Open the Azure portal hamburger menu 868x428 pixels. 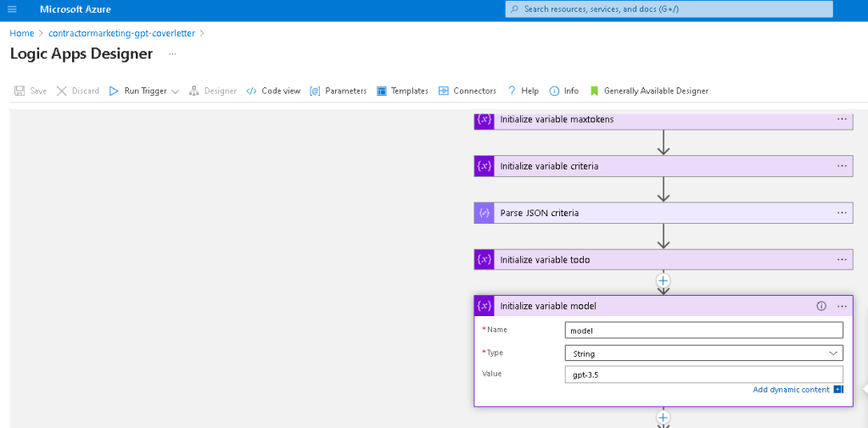pos(12,9)
